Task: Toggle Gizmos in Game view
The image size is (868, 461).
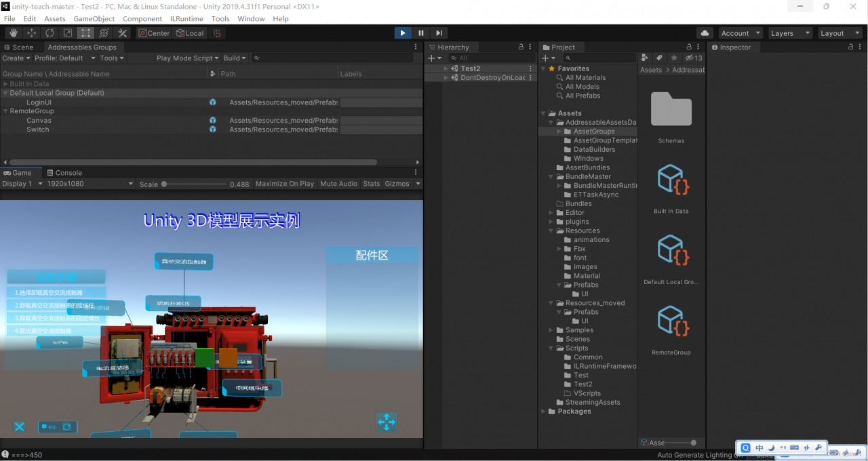Action: [397, 184]
